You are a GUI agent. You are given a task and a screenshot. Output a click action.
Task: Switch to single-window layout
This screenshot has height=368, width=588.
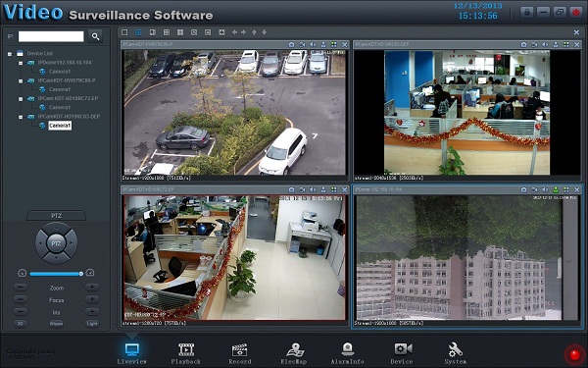tap(124, 32)
